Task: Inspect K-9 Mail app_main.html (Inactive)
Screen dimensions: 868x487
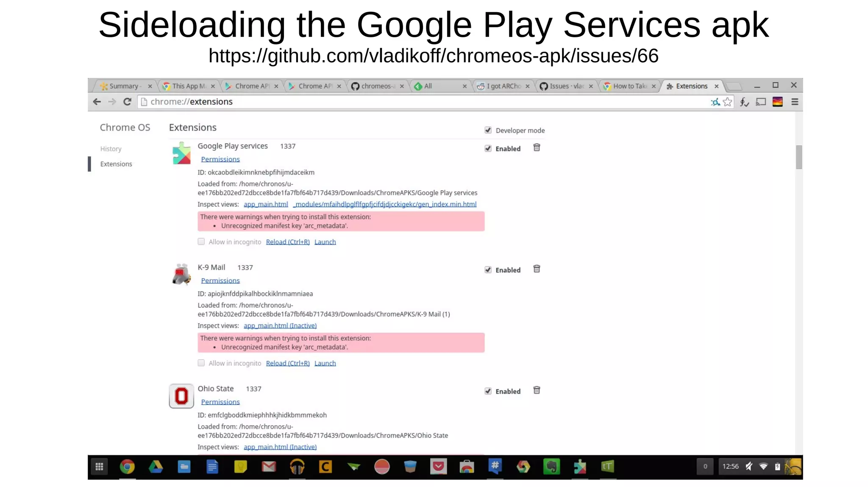Action: (x=280, y=326)
